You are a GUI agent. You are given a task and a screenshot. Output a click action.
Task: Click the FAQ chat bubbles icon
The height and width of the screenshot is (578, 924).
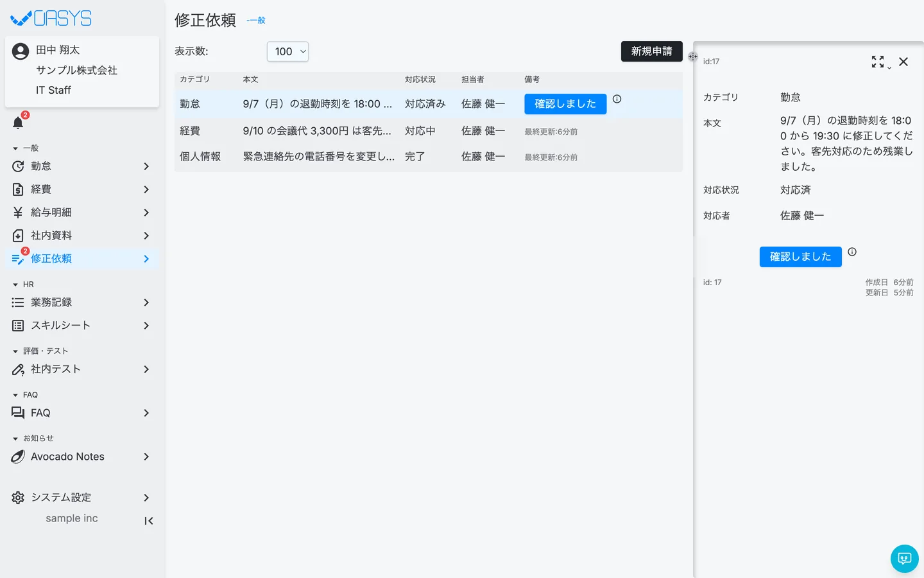[x=18, y=413]
